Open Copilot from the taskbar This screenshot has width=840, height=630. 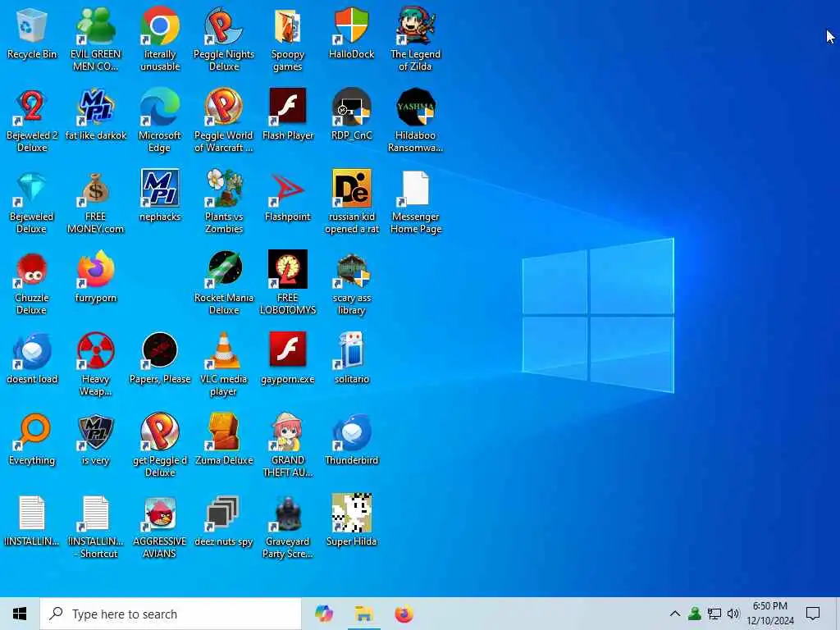(x=324, y=614)
